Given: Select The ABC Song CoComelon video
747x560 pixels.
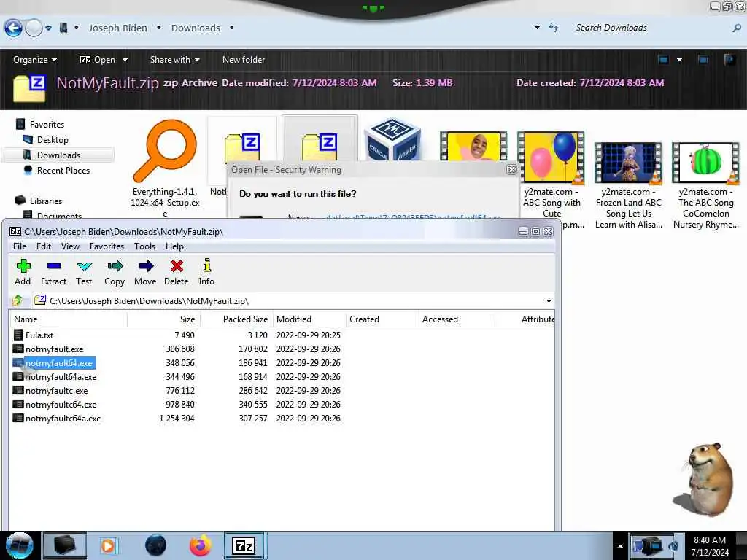Looking at the screenshot, I should pyautogui.click(x=705, y=185).
